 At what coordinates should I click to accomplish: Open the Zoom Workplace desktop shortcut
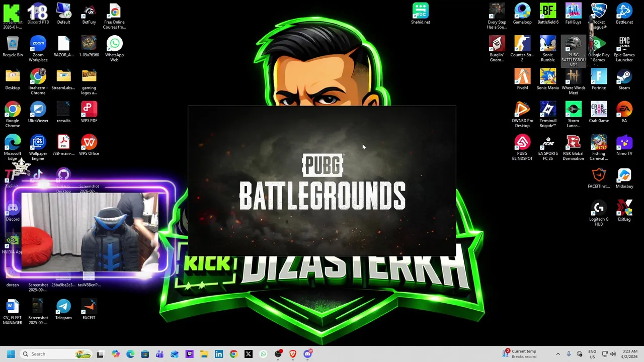(38, 49)
